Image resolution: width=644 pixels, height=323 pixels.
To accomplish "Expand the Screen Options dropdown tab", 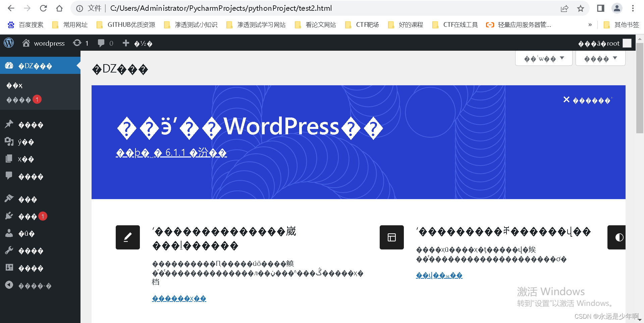I will pyautogui.click(x=544, y=58).
